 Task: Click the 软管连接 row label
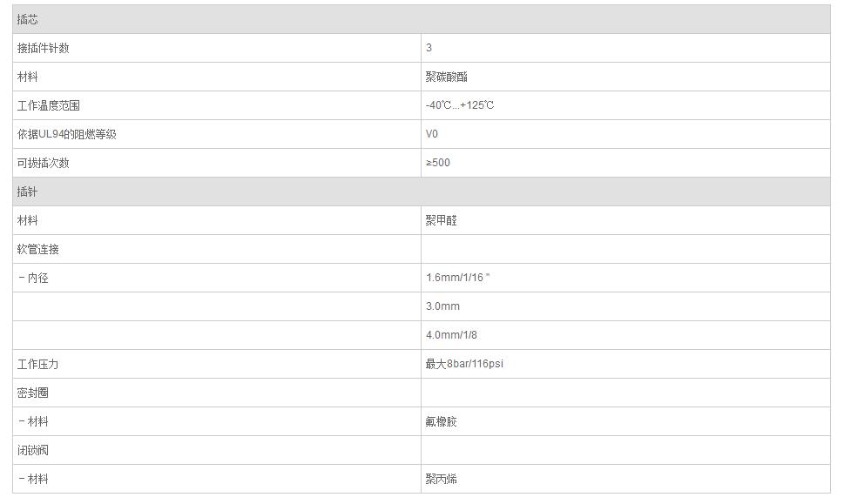point(38,249)
